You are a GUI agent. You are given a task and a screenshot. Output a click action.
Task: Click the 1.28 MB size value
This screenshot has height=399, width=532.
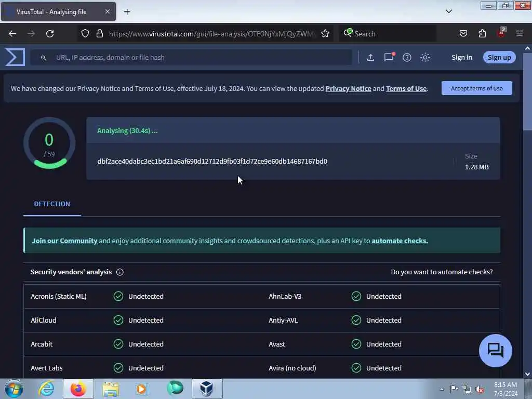477,167
